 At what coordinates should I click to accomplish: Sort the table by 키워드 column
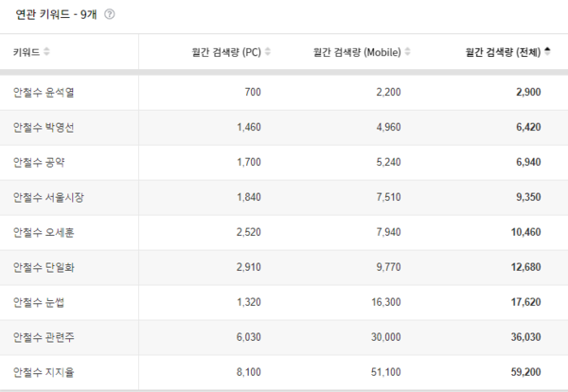(46, 52)
